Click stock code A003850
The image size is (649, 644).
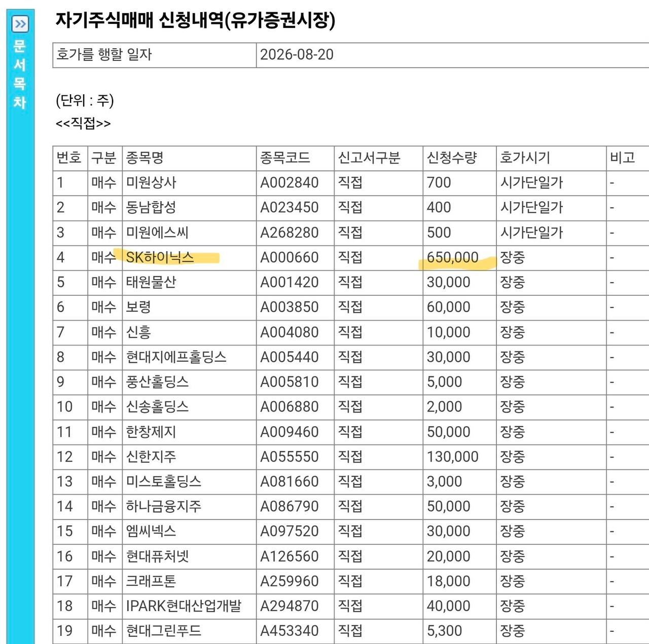coord(290,307)
